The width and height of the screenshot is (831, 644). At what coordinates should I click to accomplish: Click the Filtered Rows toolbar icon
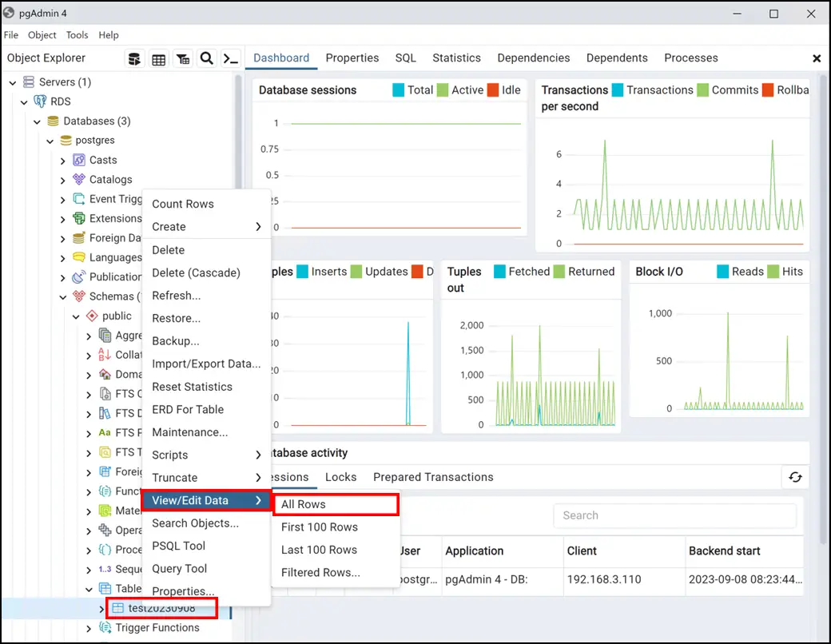pos(183,59)
